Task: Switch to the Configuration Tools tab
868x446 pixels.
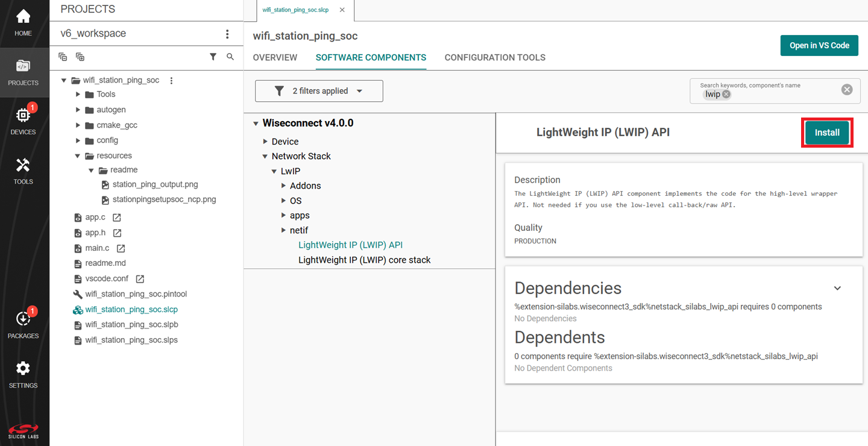Action: [495, 58]
